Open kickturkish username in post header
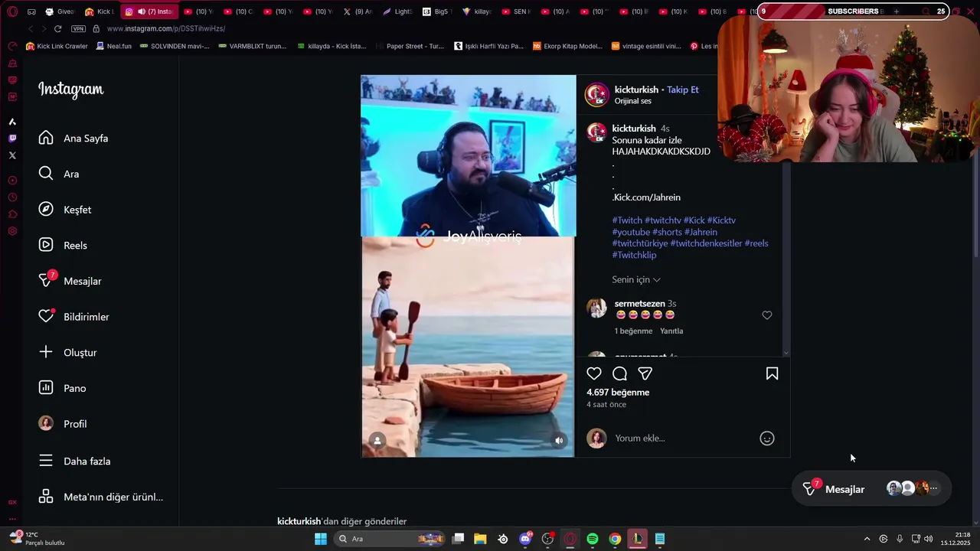 (x=636, y=90)
